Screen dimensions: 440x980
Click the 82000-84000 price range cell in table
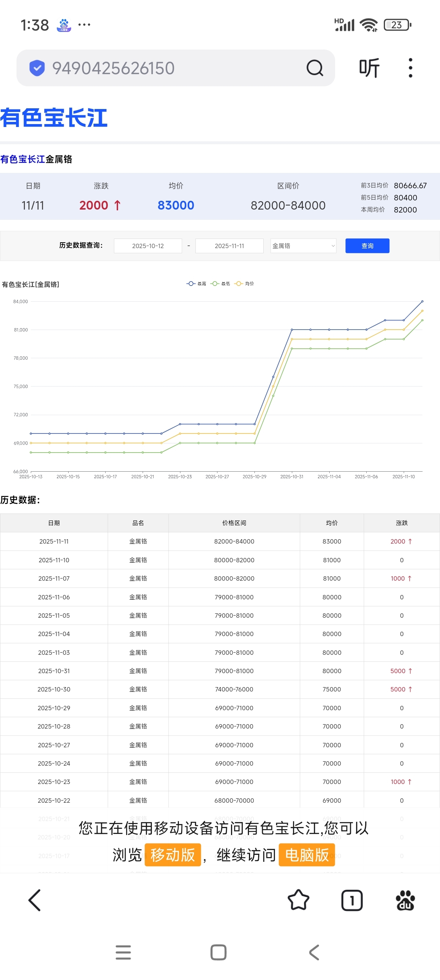tap(234, 541)
